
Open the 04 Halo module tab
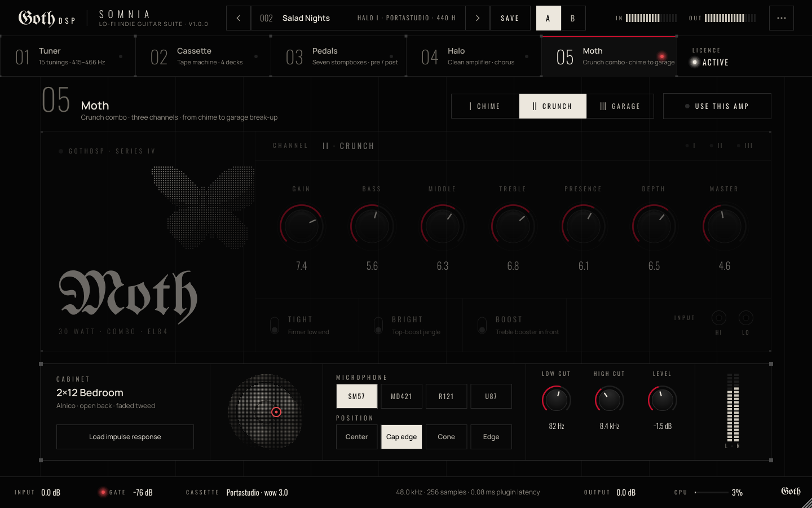coord(474,56)
